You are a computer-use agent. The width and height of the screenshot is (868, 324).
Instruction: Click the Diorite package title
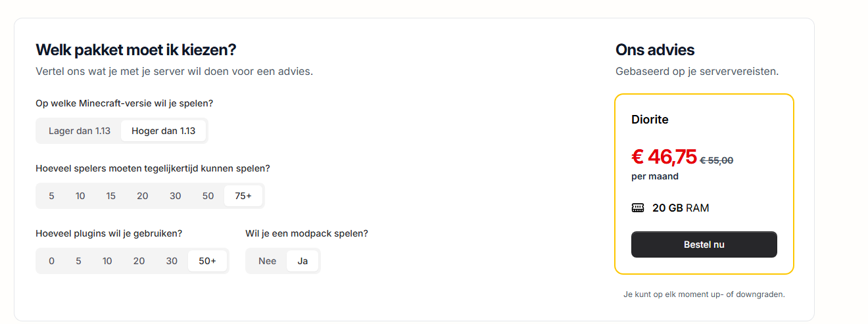[650, 120]
